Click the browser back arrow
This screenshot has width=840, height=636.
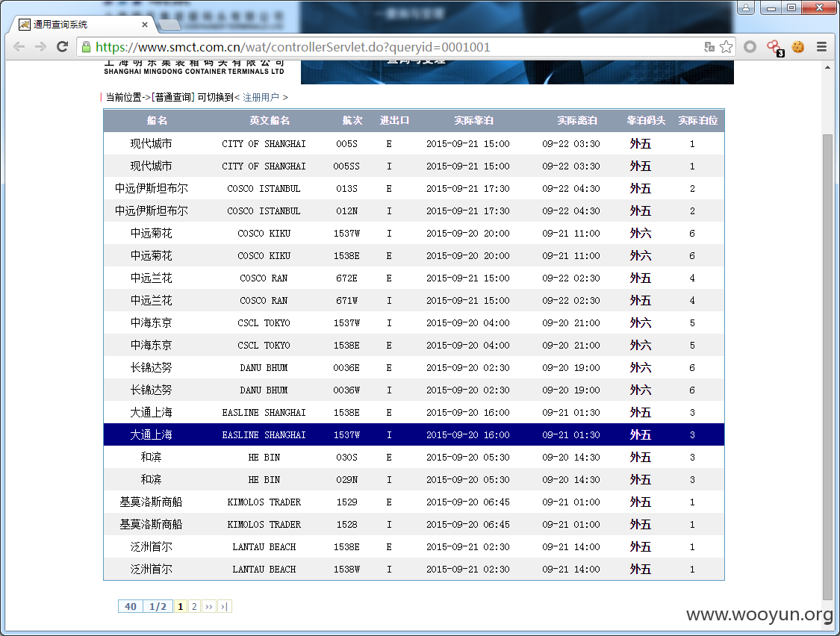click(x=19, y=46)
